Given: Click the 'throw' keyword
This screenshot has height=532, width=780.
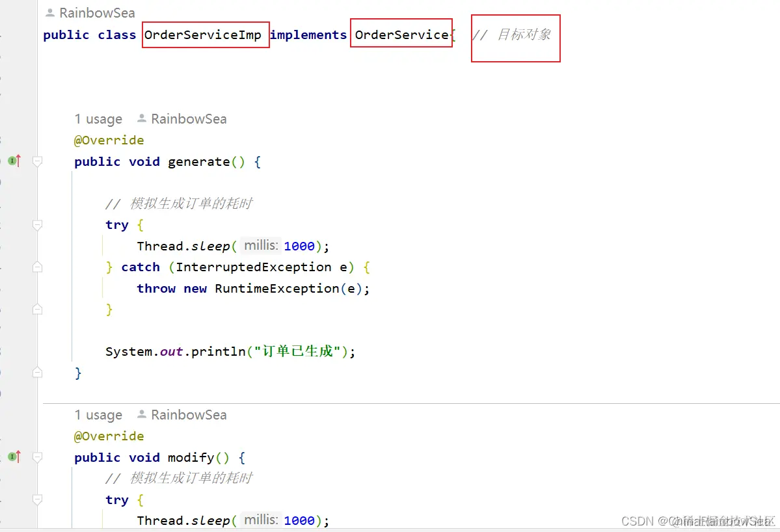Looking at the screenshot, I should pyautogui.click(x=156, y=288).
